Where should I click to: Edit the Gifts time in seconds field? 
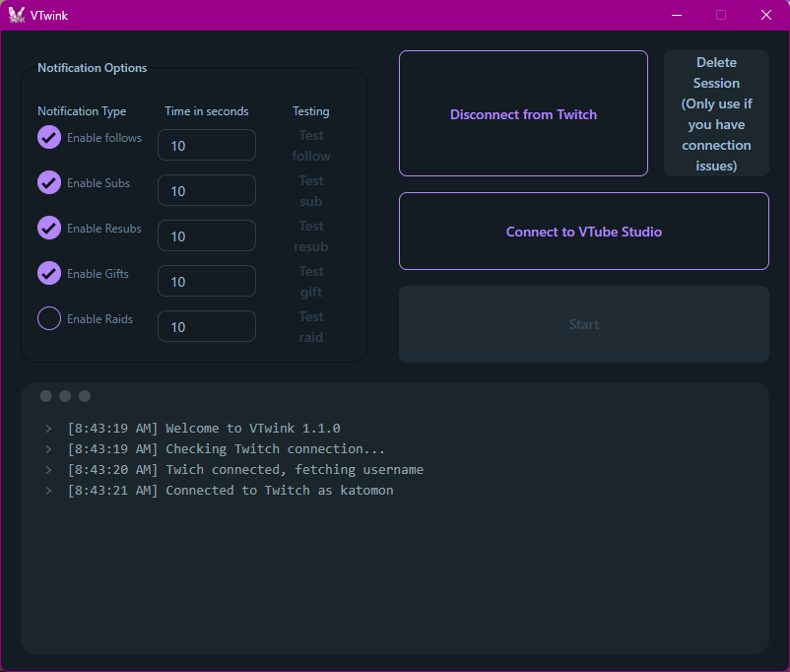(x=207, y=281)
